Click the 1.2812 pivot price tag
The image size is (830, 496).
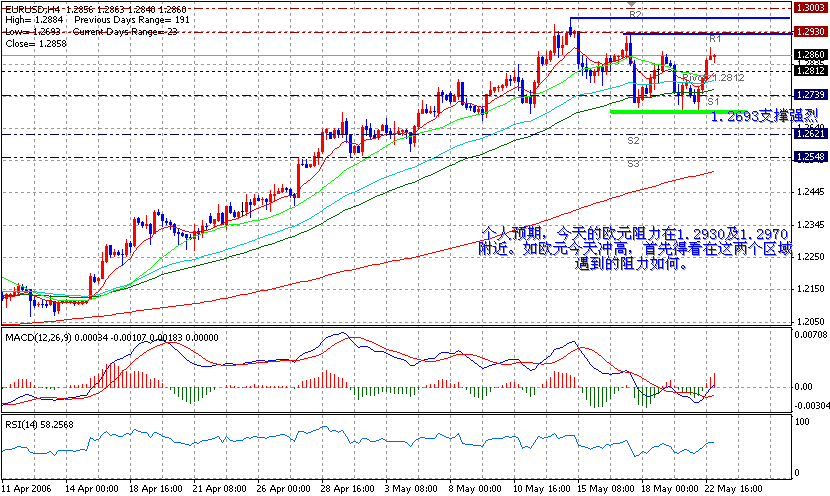pos(810,70)
